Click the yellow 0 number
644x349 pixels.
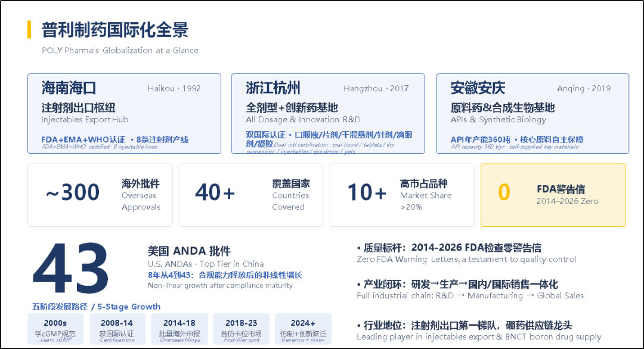(504, 192)
